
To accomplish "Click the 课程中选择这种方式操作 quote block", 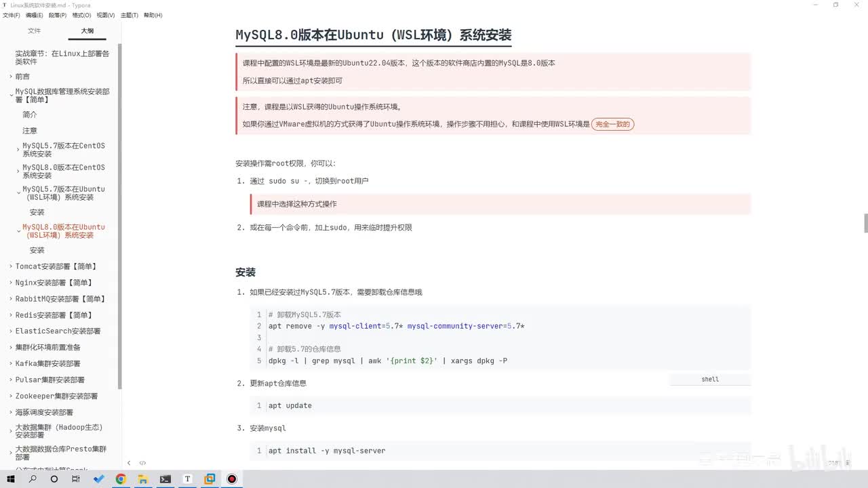I will click(x=500, y=204).
